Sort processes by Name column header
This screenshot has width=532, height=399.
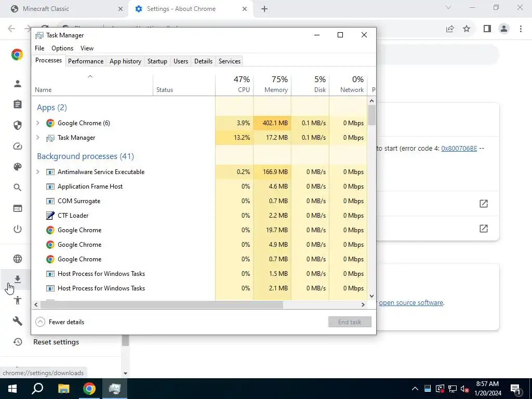(x=92, y=84)
